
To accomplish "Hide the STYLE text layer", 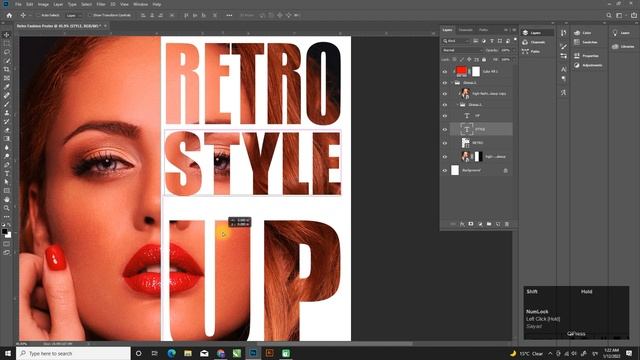I will 444,129.
